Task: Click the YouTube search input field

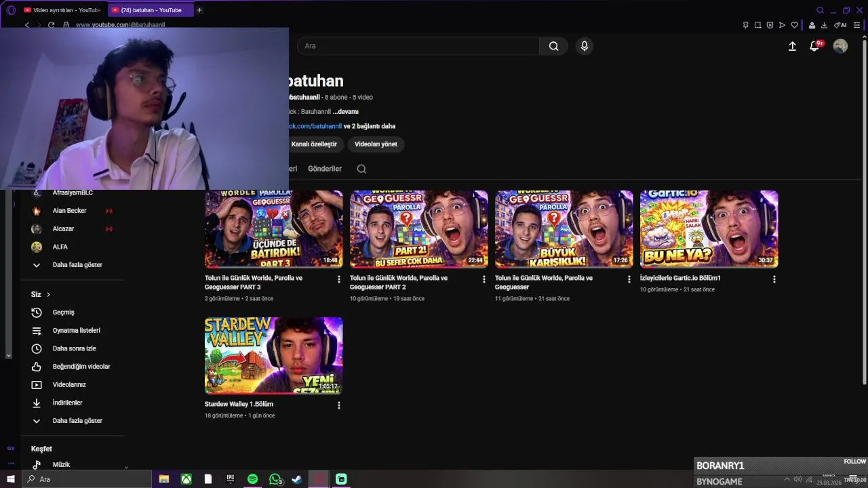Action: pos(418,46)
